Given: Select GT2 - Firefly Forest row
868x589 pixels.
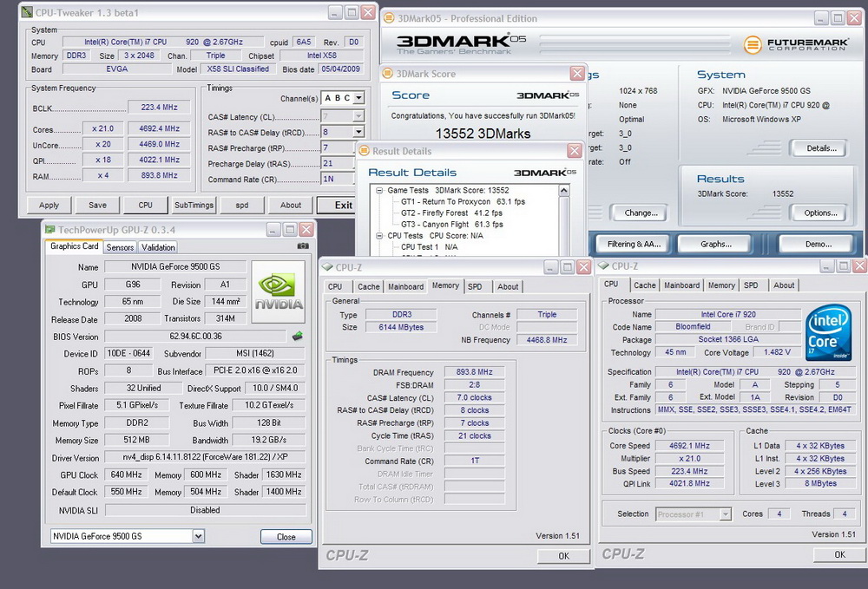Looking at the screenshot, I should [451, 213].
